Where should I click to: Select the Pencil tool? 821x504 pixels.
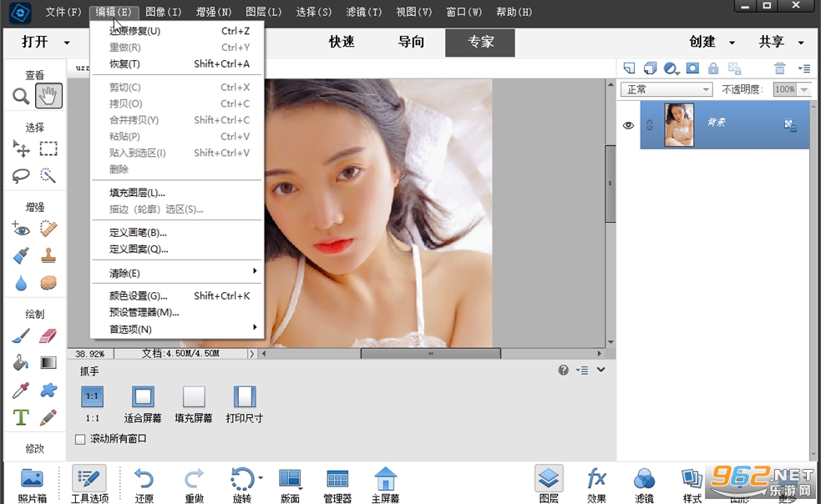48,417
